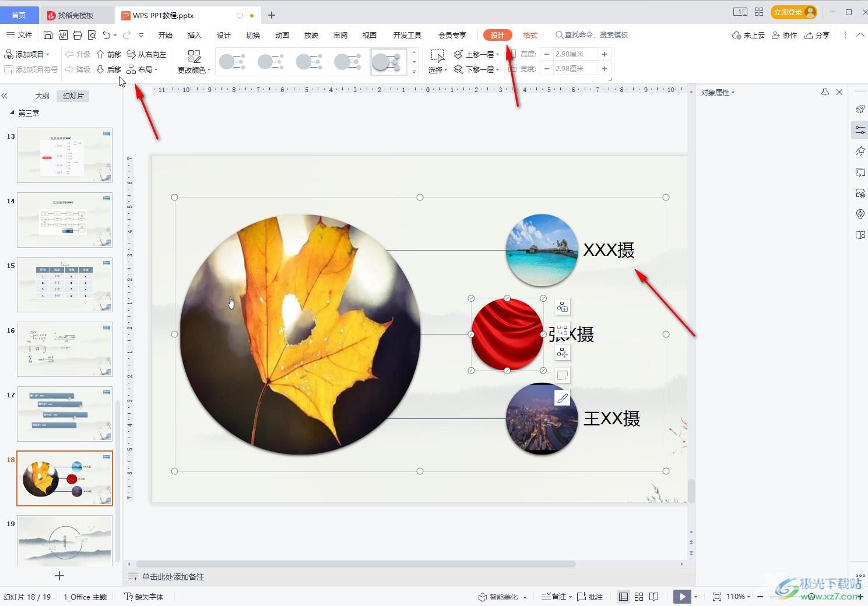Collapse the ribbon with chevron
868x606 pixels.
tap(860, 35)
